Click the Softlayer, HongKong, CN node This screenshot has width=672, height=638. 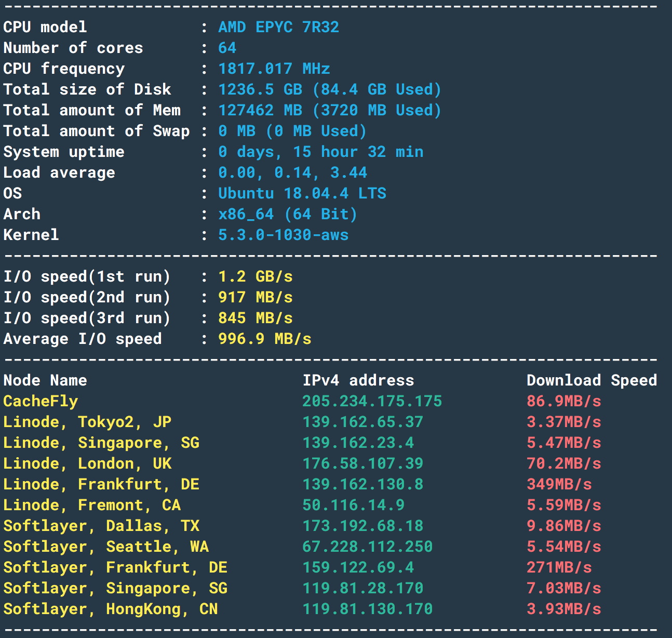tap(111, 609)
